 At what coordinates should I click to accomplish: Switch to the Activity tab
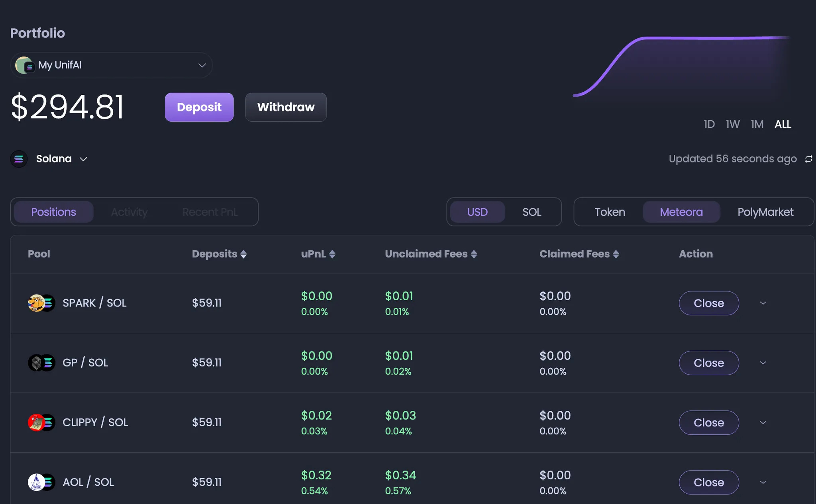pyautogui.click(x=129, y=212)
